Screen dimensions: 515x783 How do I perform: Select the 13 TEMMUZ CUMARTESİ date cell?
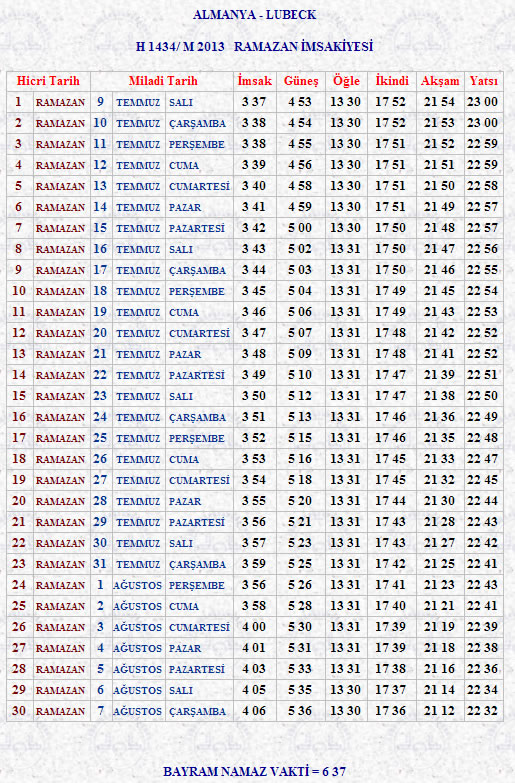pyautogui.click(x=162, y=186)
